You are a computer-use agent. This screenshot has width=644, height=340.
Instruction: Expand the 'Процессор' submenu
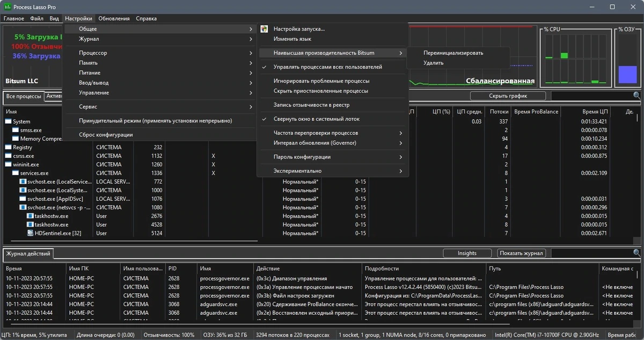tap(159, 53)
